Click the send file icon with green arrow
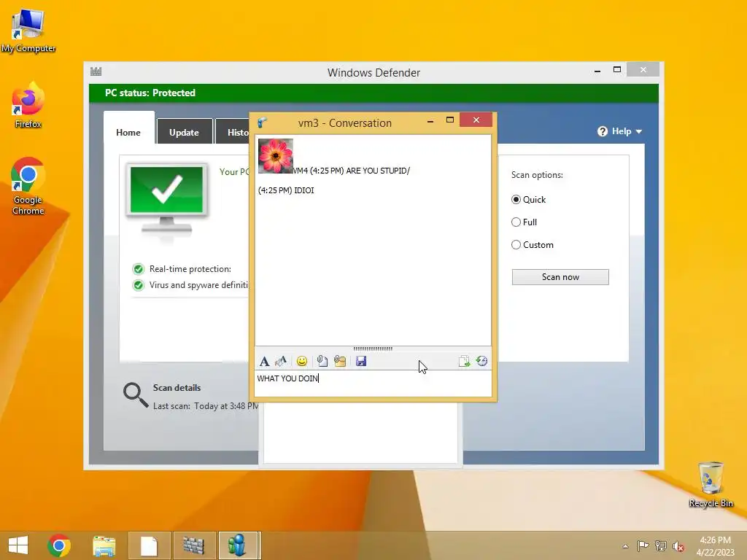Viewport: 747px width, 560px height. pyautogui.click(x=464, y=362)
